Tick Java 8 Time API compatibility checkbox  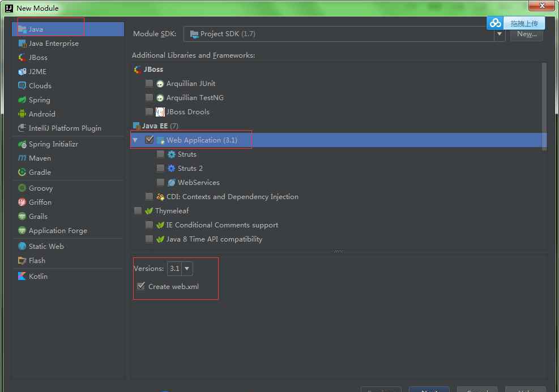[149, 239]
